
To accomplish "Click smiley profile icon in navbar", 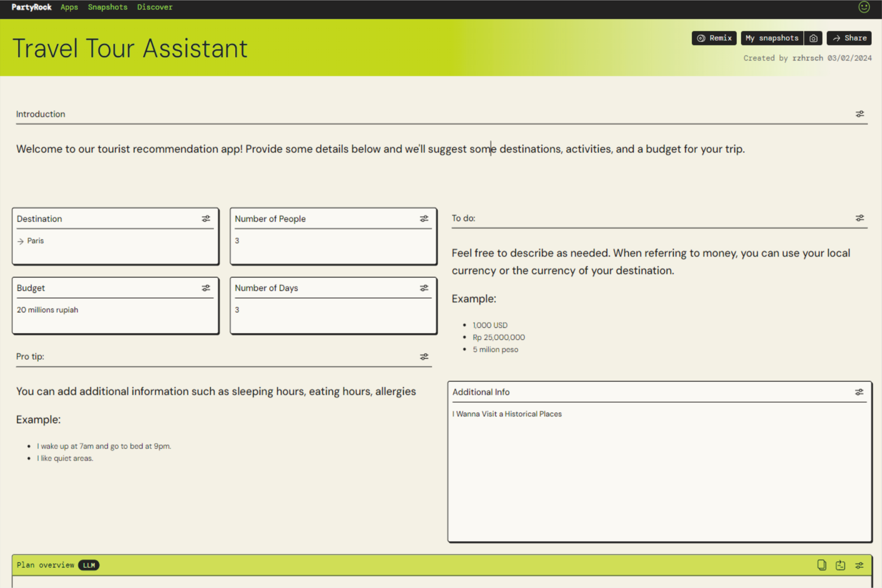I will pos(864,7).
